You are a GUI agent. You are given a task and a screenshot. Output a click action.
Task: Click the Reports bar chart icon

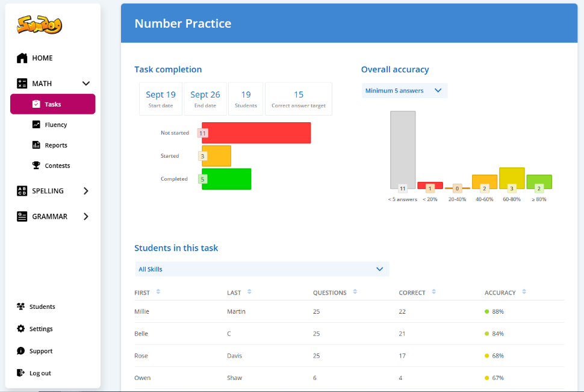(x=36, y=145)
